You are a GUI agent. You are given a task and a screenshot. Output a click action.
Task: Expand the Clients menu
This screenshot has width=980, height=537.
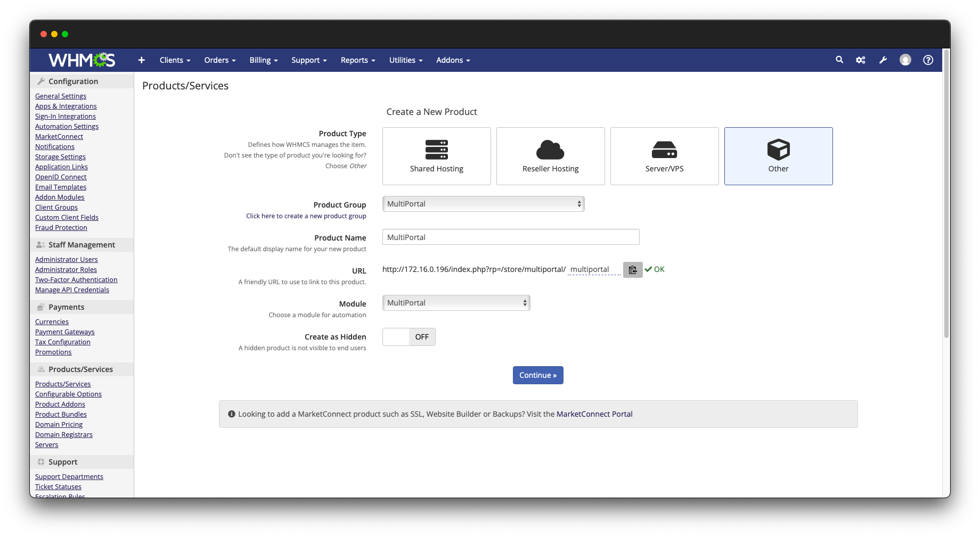coord(175,60)
